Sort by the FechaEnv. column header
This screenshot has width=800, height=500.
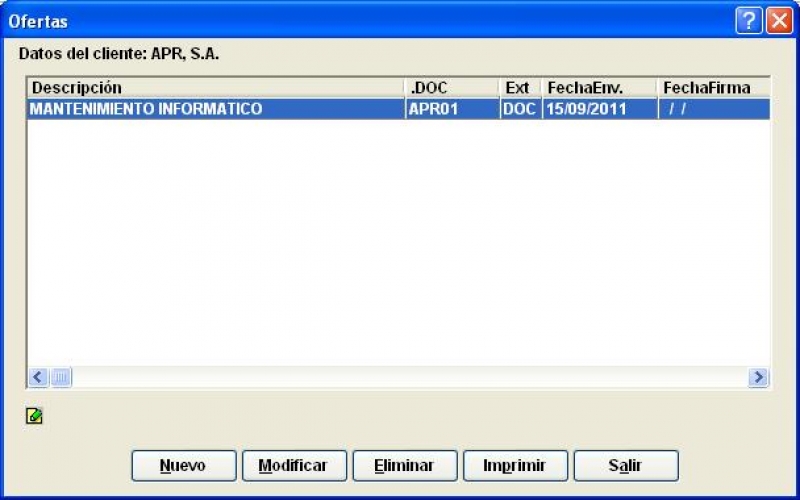599,88
